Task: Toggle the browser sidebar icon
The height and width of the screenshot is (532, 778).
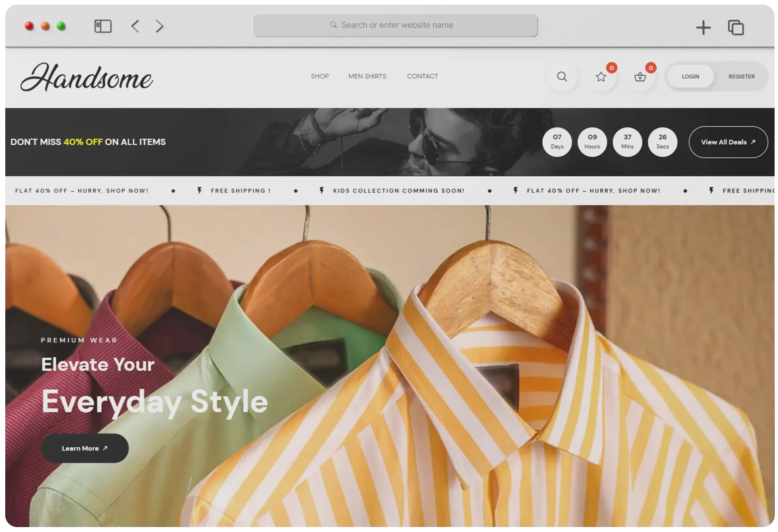Action: 103,26
